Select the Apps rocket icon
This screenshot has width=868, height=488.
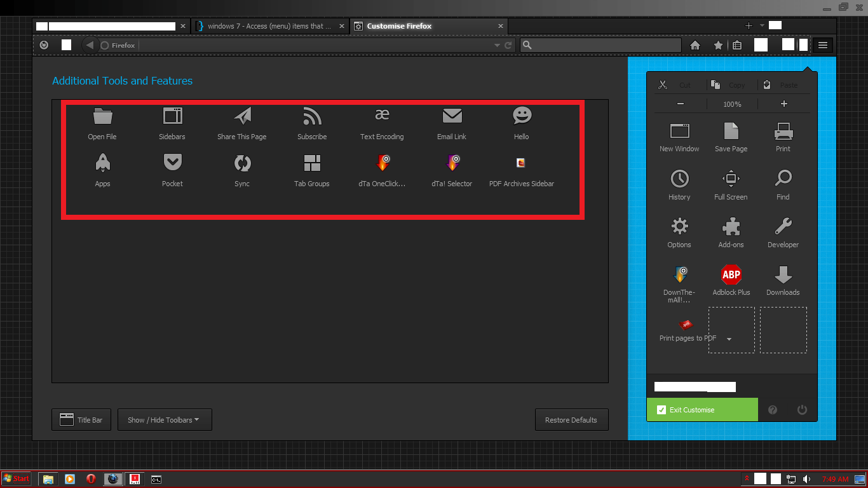click(x=102, y=163)
